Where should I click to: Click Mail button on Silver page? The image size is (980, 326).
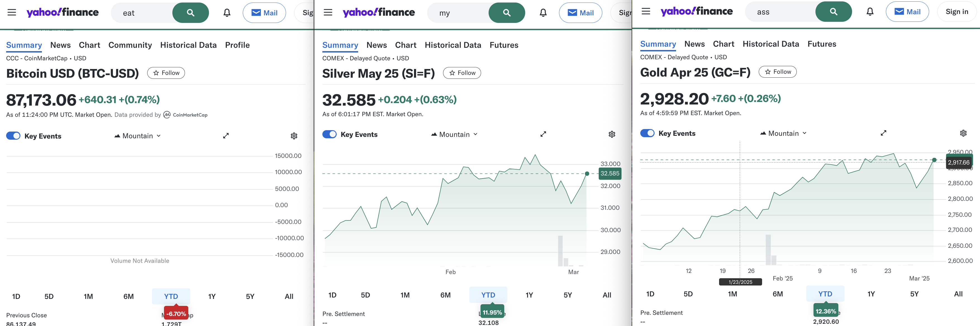[x=580, y=13]
